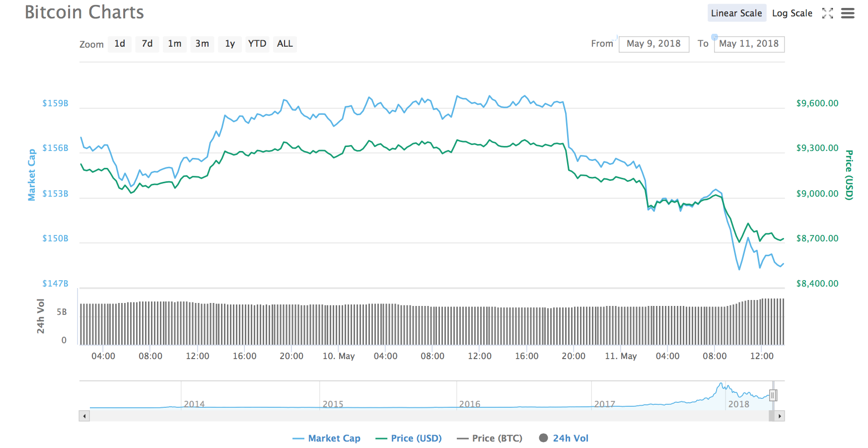The image size is (868, 448).
Task: Set zoom to ALL
Action: tap(285, 44)
